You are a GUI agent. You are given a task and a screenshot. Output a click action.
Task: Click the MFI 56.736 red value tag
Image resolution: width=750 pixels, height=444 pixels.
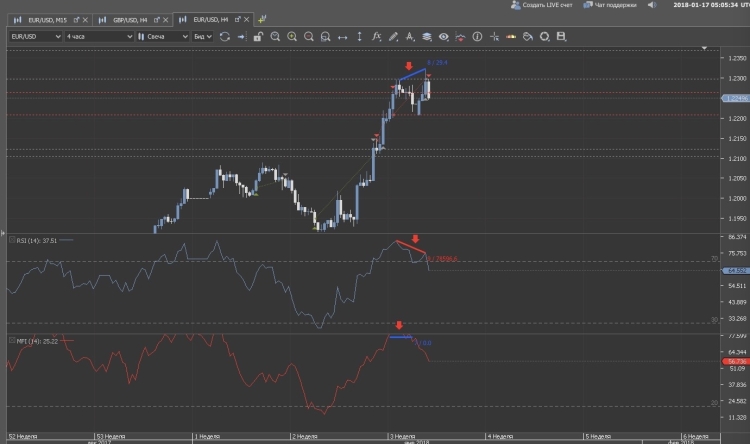coord(736,361)
